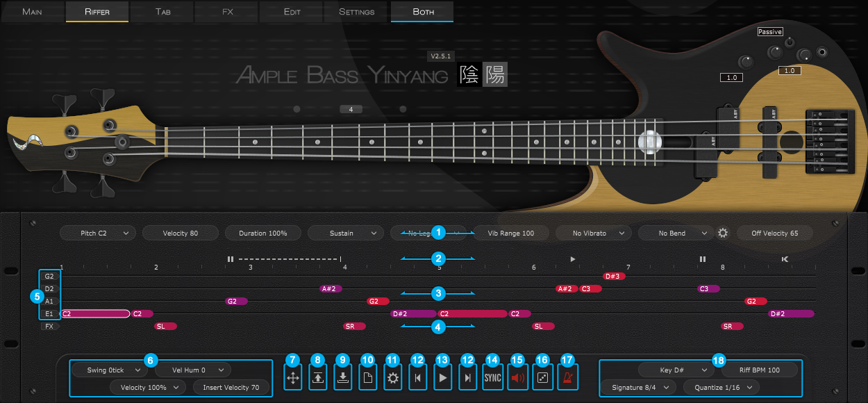Click the A1 string label
868x403 pixels.
[x=49, y=302]
